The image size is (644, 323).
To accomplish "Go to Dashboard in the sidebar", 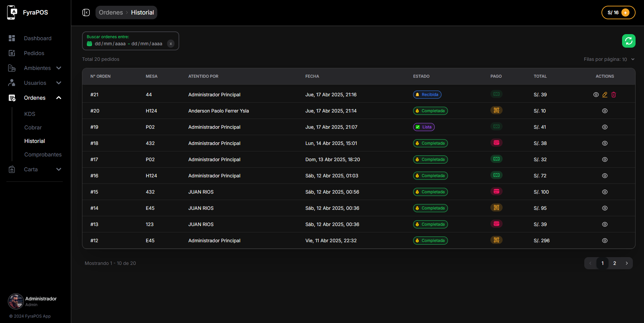I will tap(38, 38).
